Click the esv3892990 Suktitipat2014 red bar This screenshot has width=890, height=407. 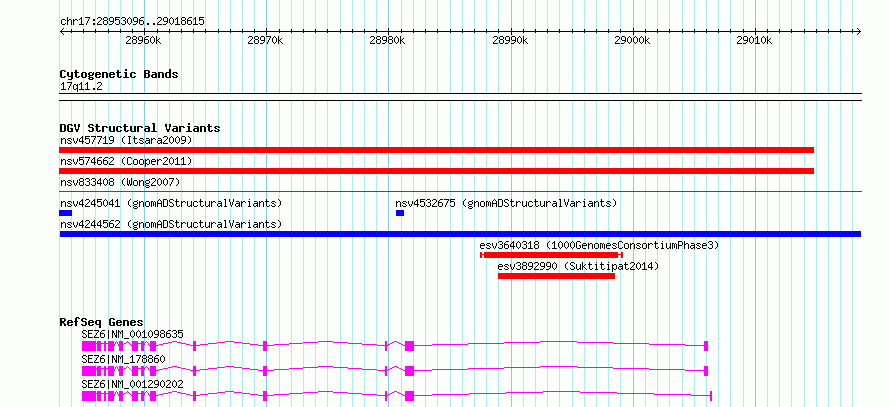pos(557,276)
